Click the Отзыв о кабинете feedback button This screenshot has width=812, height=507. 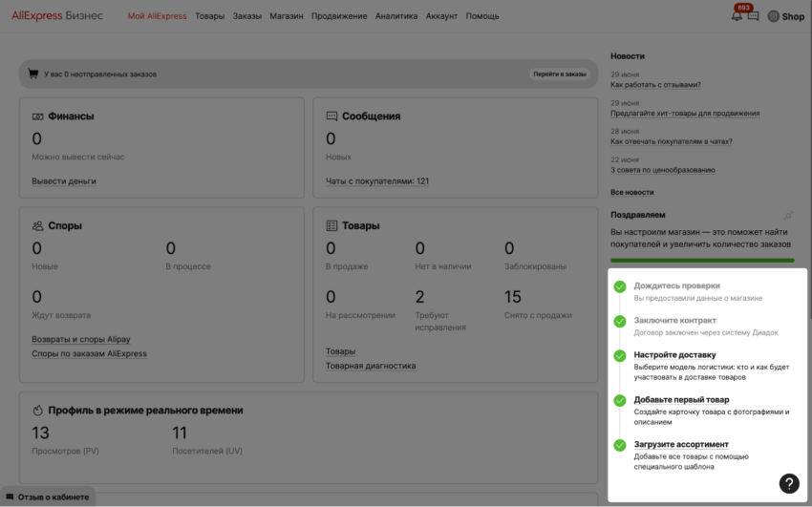[48, 497]
